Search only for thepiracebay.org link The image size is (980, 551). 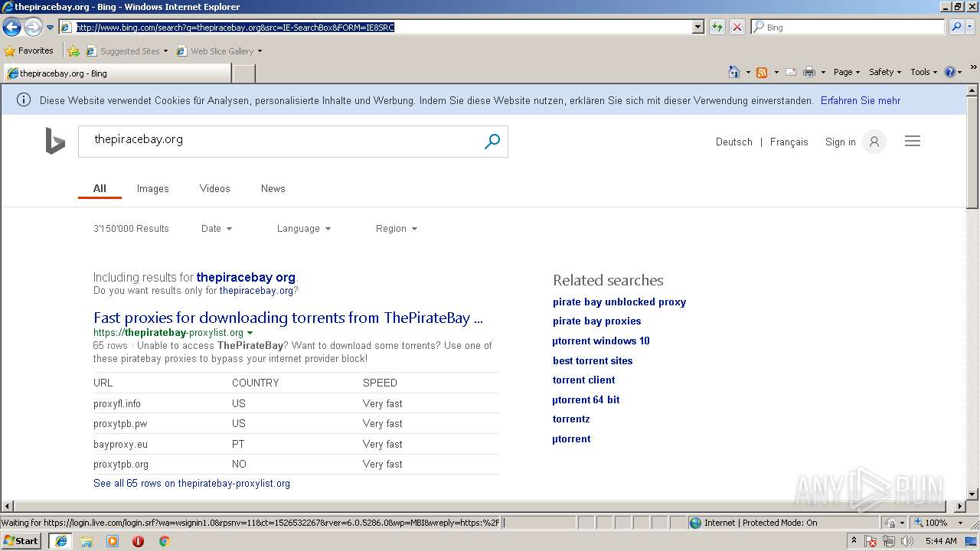tap(256, 291)
